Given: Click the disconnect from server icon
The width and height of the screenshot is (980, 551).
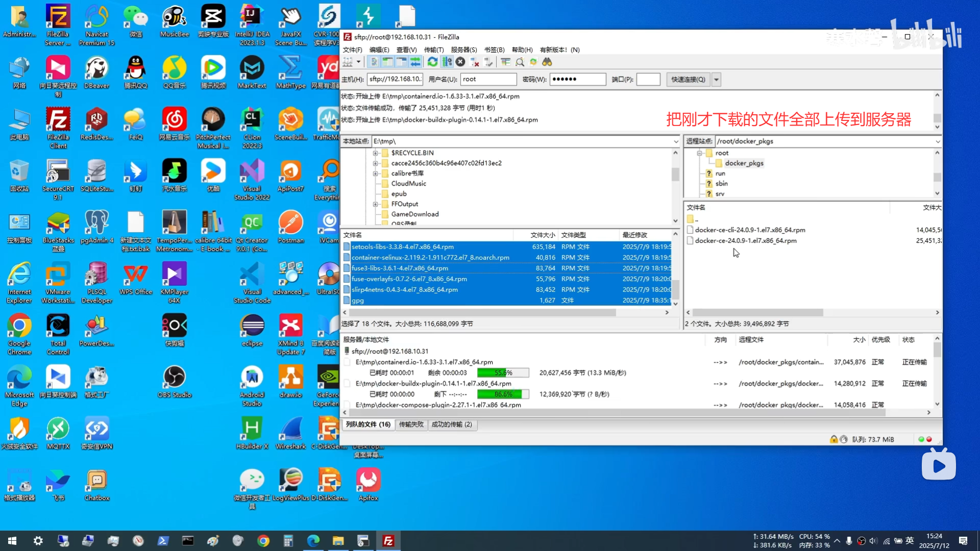Looking at the screenshot, I should [475, 62].
